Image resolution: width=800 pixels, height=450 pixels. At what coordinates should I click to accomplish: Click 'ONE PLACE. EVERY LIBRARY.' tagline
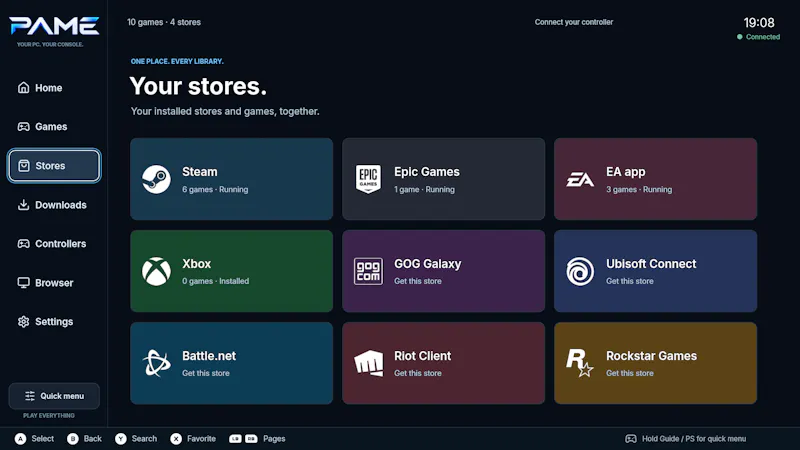coord(177,61)
